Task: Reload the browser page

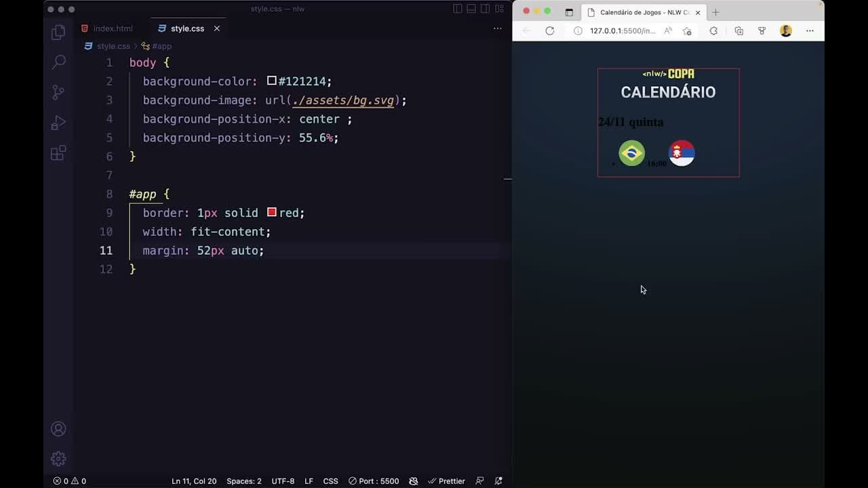Action: (550, 30)
